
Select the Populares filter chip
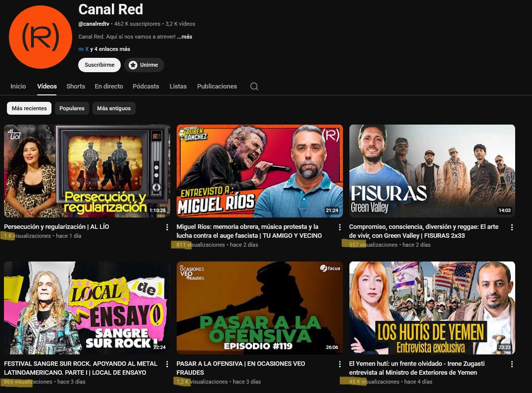pos(72,108)
